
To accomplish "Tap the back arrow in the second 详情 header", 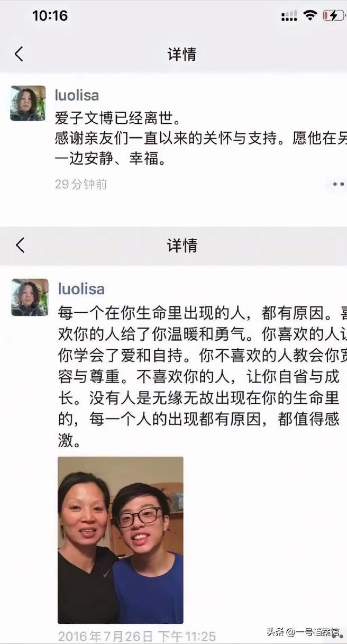I will (20, 245).
